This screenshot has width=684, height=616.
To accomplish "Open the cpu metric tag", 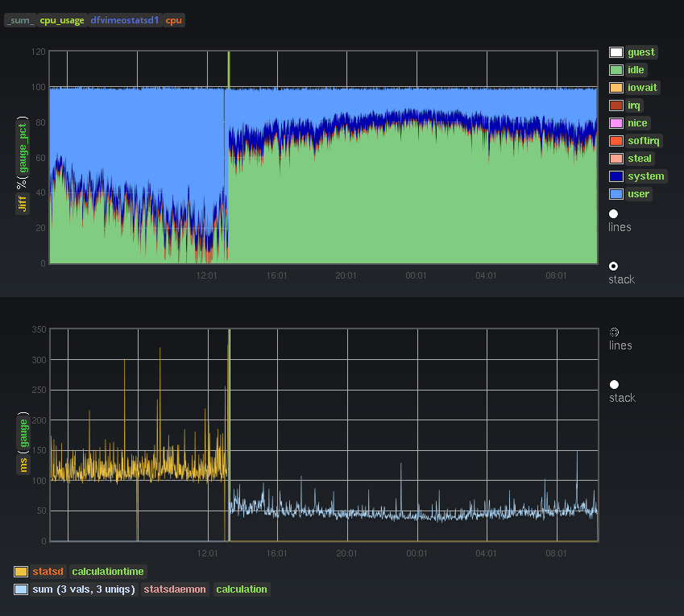I will click(x=173, y=20).
